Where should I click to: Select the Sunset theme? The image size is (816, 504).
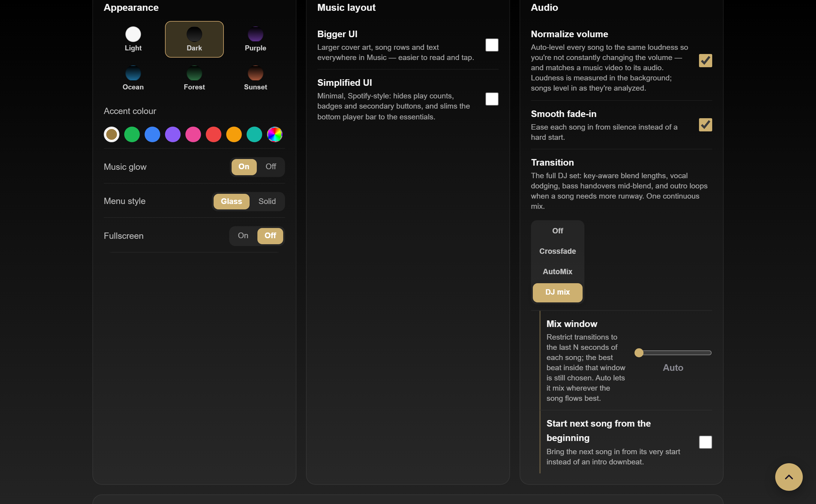(255, 78)
